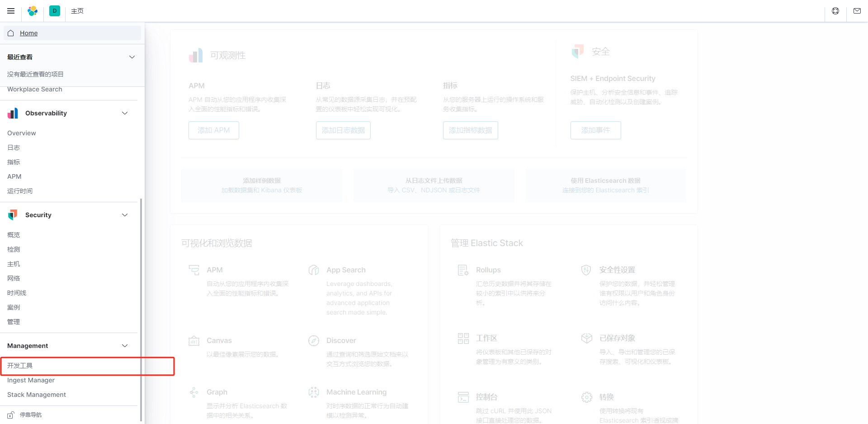Click the Discover compass icon
868x424 pixels.
tap(314, 341)
